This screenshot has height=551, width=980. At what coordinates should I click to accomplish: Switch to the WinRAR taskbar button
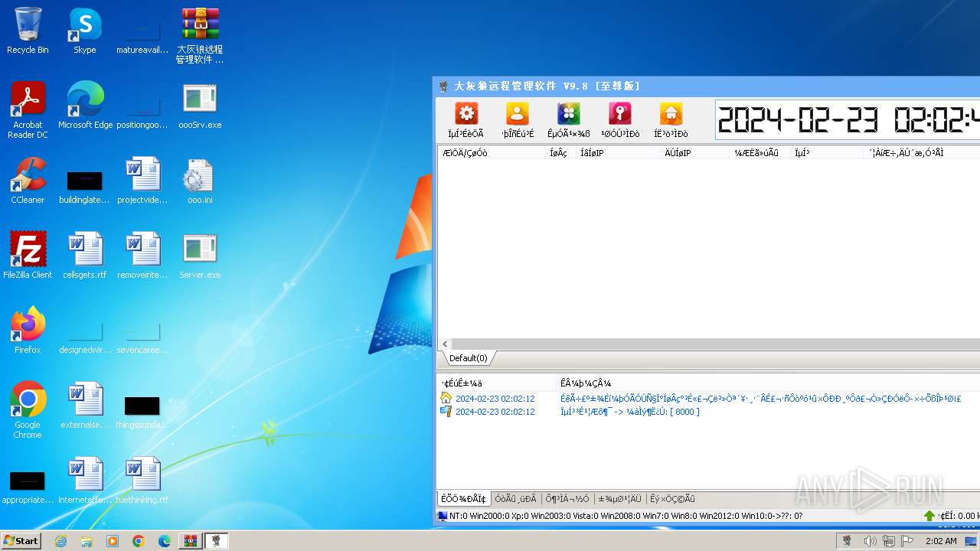coord(190,541)
